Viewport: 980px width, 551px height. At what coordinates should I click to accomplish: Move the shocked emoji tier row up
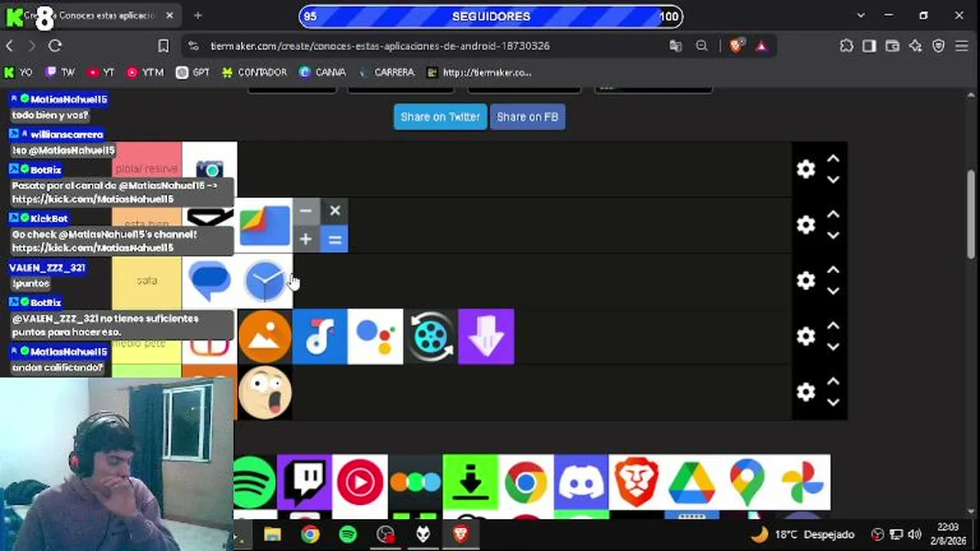[x=833, y=383]
